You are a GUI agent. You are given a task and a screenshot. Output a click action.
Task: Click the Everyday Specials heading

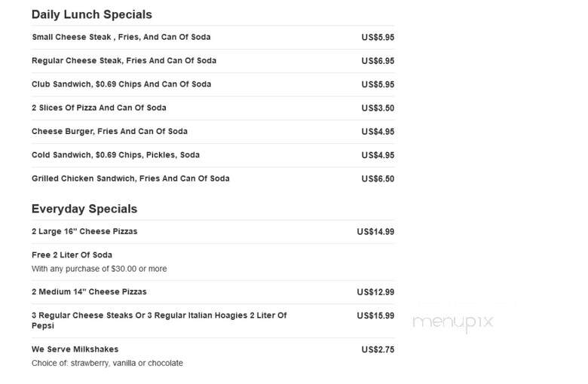(x=84, y=209)
